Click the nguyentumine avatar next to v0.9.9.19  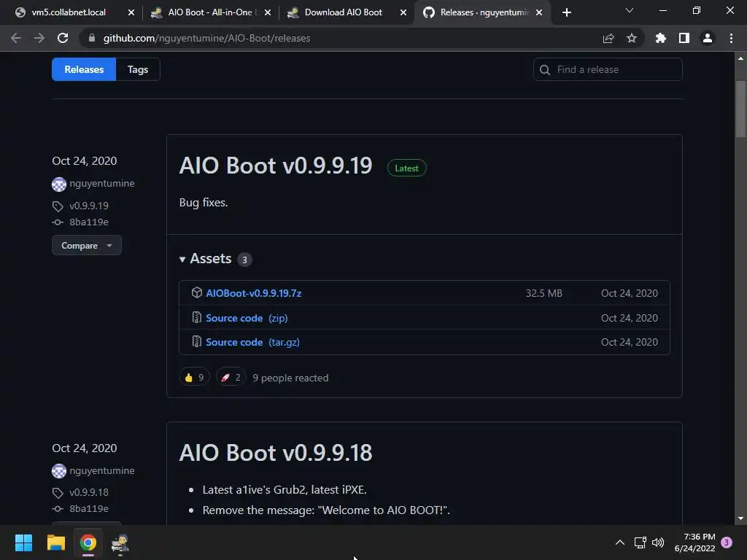(59, 184)
